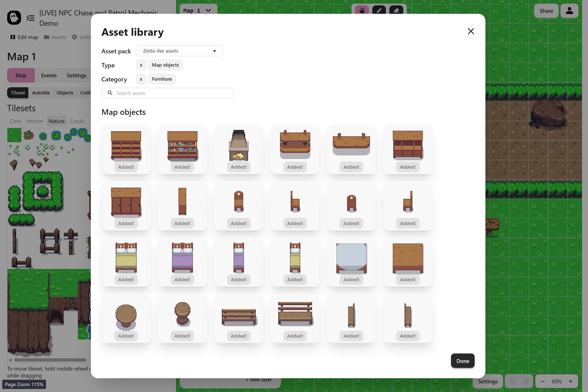588x392 pixels.
Task: Open the user account icon
Action: coord(569,11)
